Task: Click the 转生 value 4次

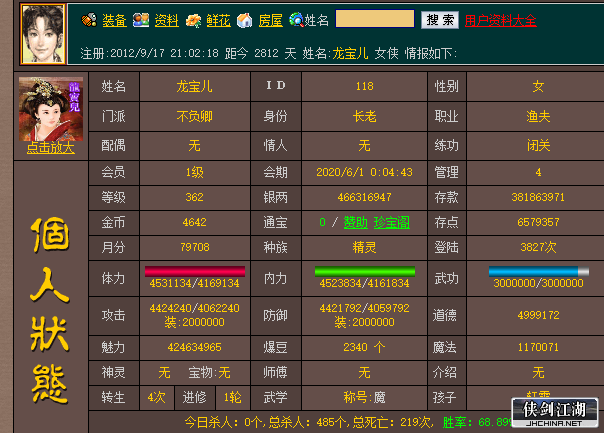Action: pyautogui.click(x=156, y=397)
